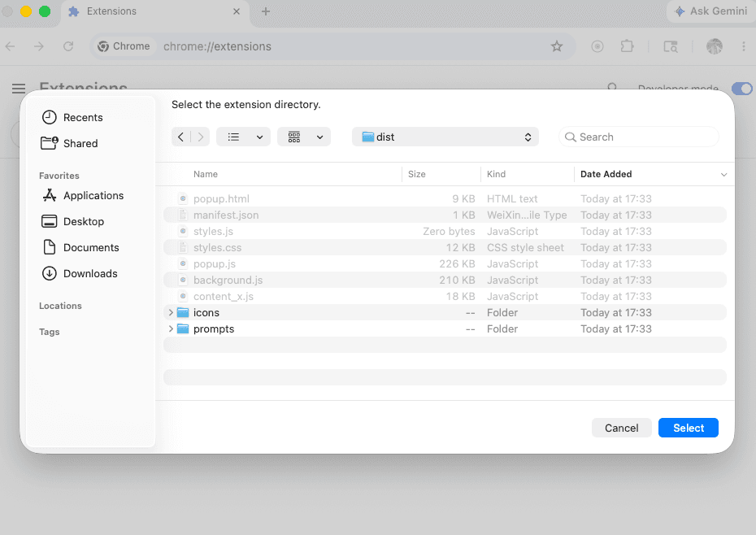Click the Chrome site chip in address bar
This screenshot has height=535, width=756.
coord(124,46)
